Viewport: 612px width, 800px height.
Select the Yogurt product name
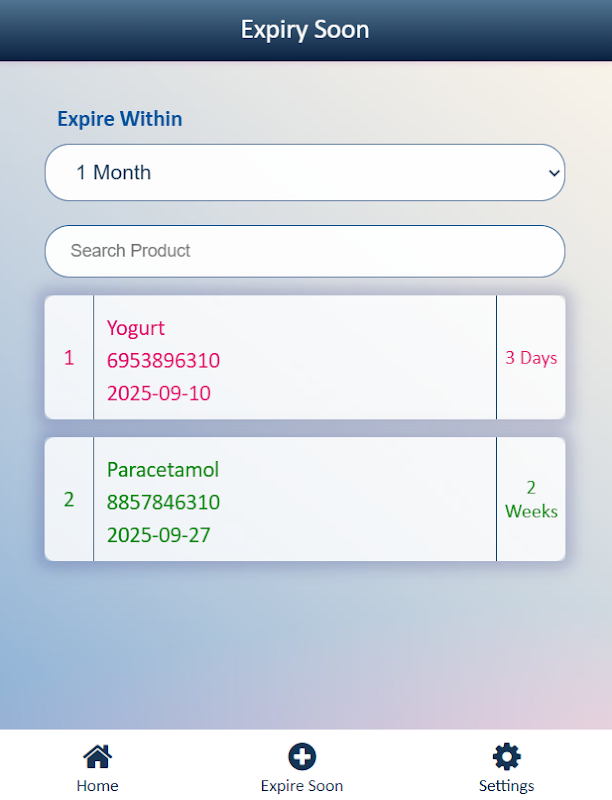136,328
